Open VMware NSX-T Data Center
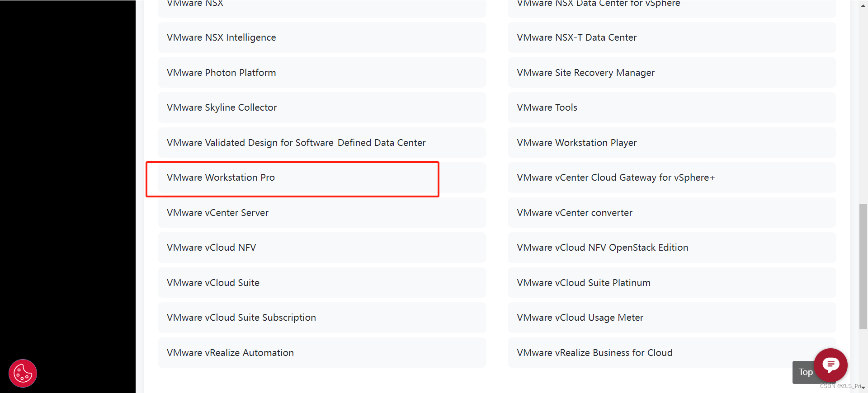The width and height of the screenshot is (868, 393). (672, 37)
